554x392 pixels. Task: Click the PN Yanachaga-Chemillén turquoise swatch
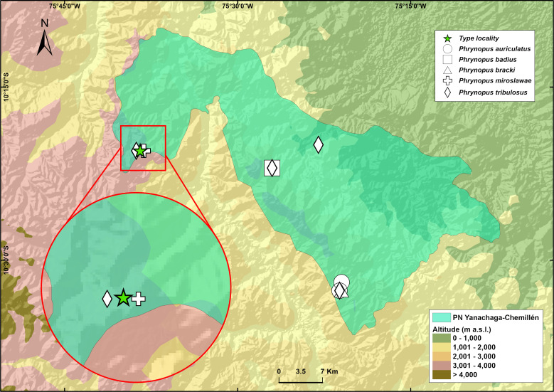pos(442,317)
